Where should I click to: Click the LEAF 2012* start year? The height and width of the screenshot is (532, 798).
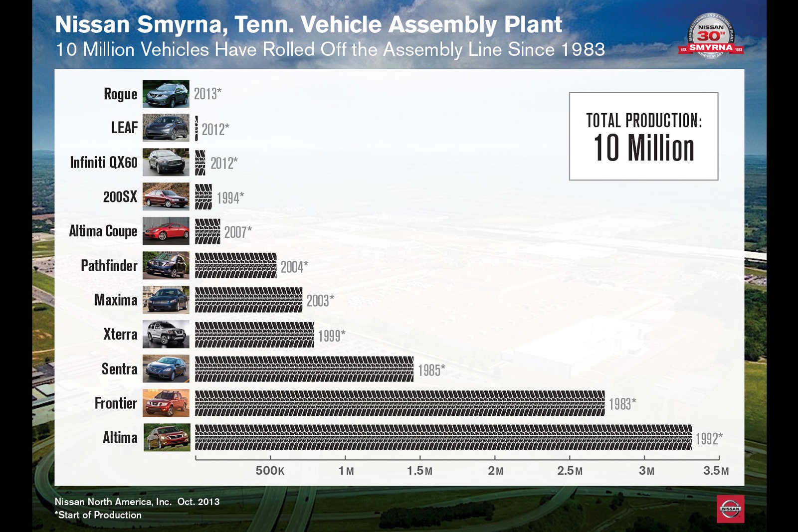215,129
